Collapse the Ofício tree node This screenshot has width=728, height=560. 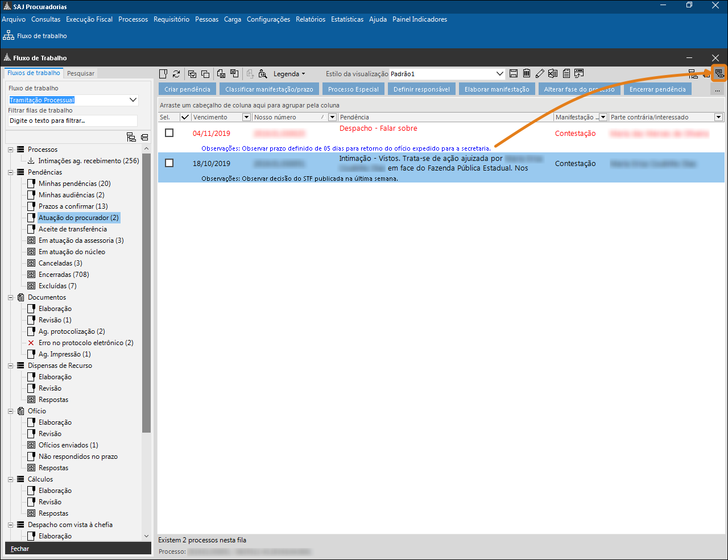(x=11, y=411)
